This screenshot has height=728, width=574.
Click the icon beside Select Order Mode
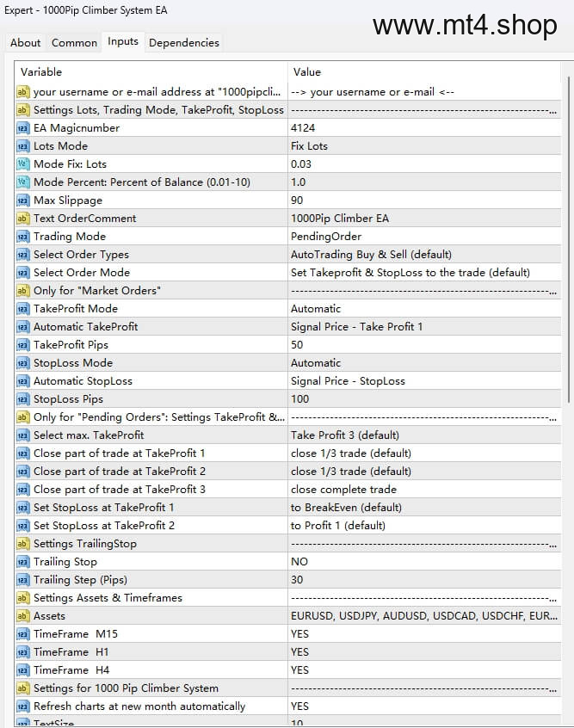tap(22, 273)
